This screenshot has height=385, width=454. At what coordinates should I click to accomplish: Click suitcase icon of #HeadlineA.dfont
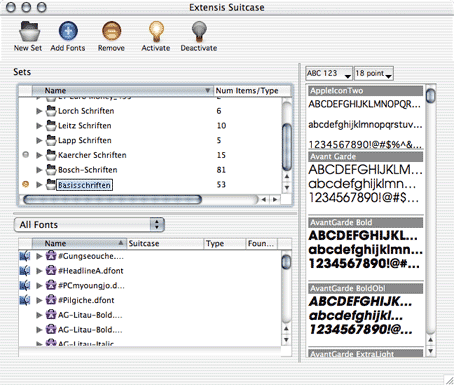click(x=51, y=271)
